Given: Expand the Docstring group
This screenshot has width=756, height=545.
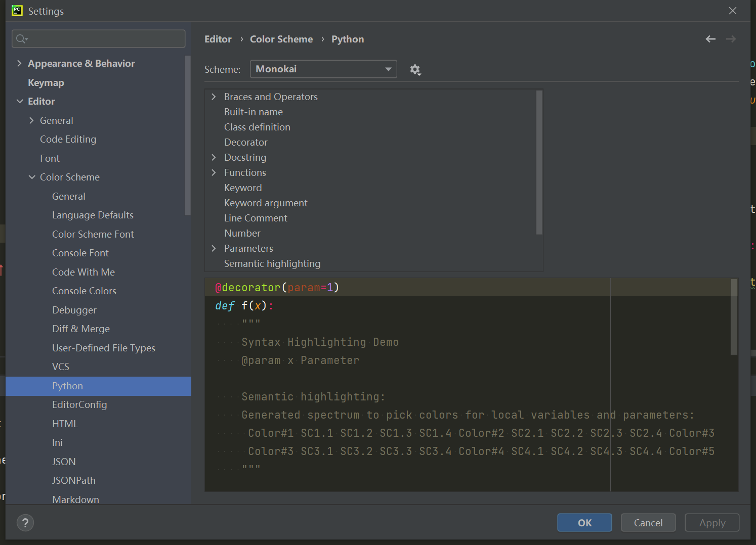Looking at the screenshot, I should [x=214, y=157].
